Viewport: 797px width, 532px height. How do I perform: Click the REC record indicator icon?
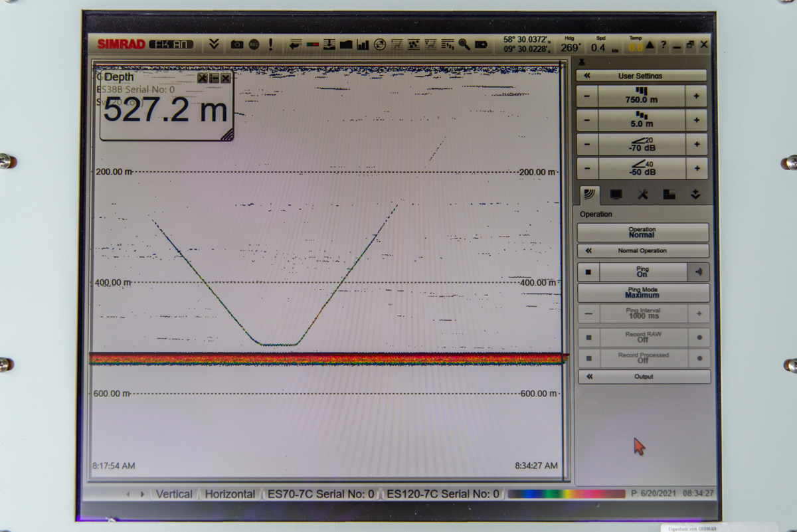pyautogui.click(x=254, y=44)
